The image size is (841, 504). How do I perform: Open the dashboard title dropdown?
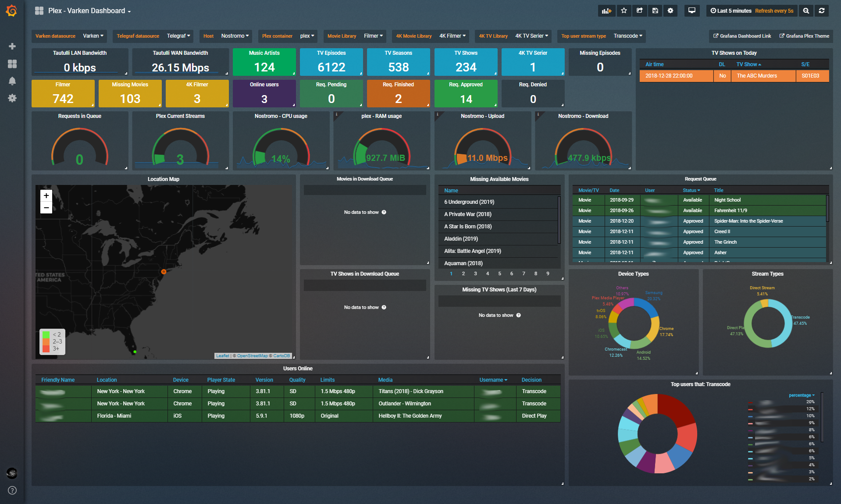pyautogui.click(x=89, y=11)
